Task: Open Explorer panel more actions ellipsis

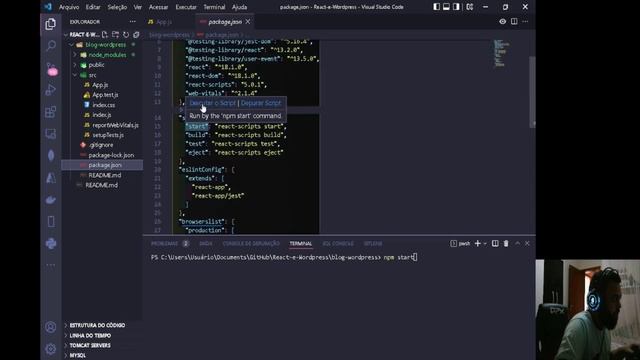Action: [x=133, y=22]
